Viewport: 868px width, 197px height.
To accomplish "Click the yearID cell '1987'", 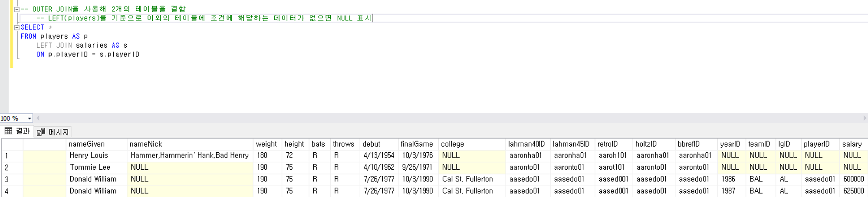I will point(732,190).
